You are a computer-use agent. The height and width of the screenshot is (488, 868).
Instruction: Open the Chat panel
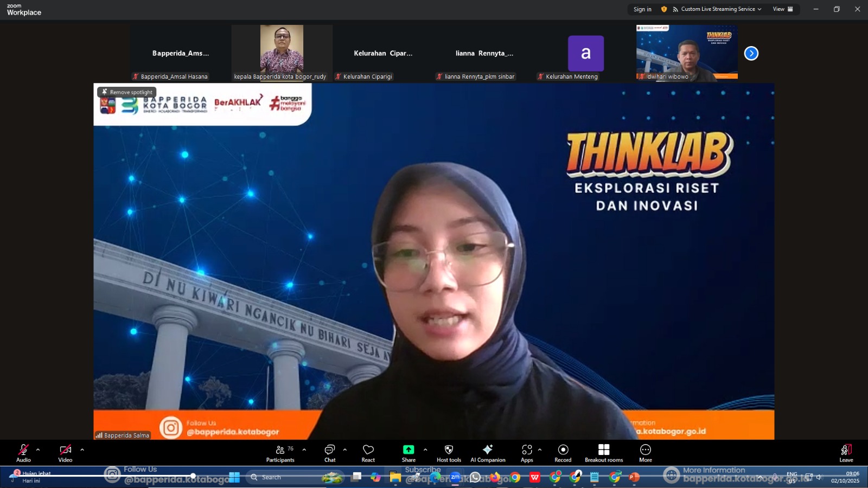tap(329, 453)
